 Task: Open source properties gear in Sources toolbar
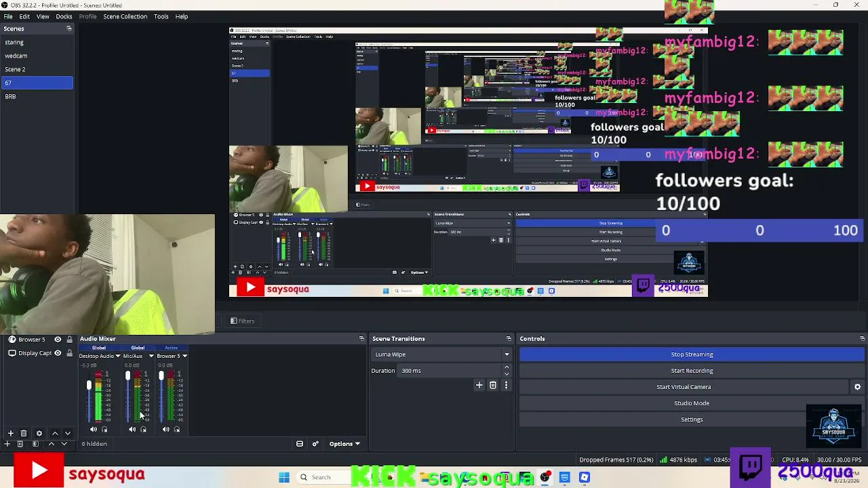[x=39, y=433]
